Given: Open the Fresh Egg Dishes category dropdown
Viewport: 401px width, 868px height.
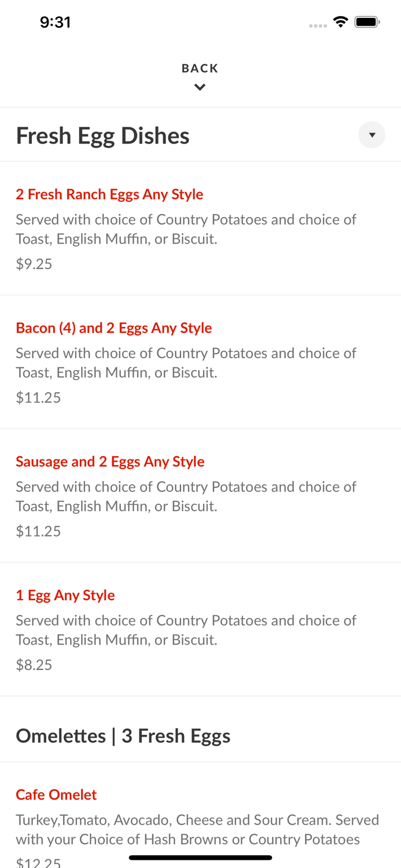Looking at the screenshot, I should point(371,135).
